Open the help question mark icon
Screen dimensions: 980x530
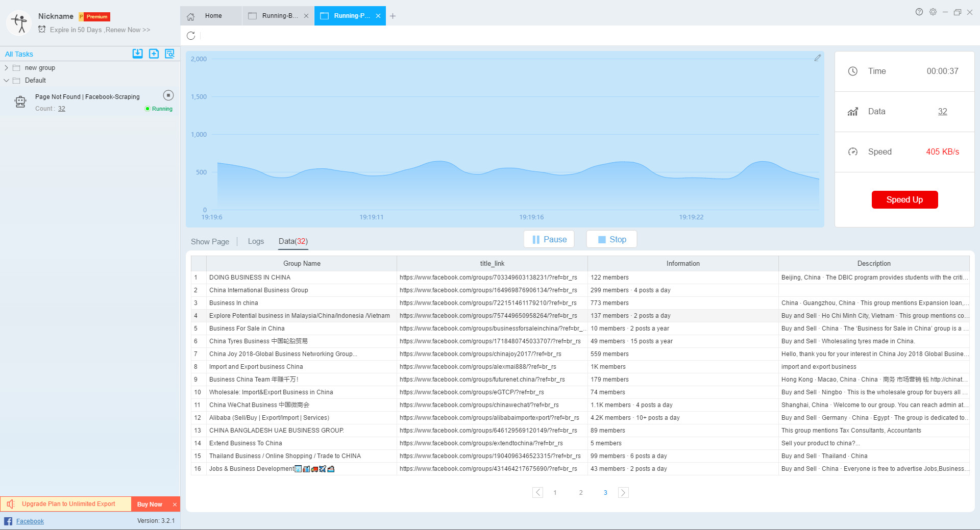coord(919,12)
